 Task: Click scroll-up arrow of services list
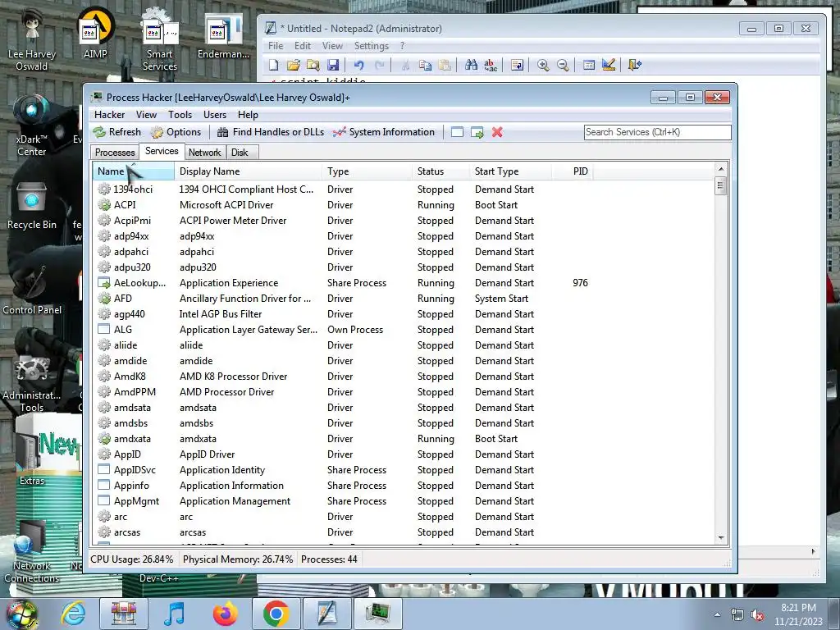(721, 169)
